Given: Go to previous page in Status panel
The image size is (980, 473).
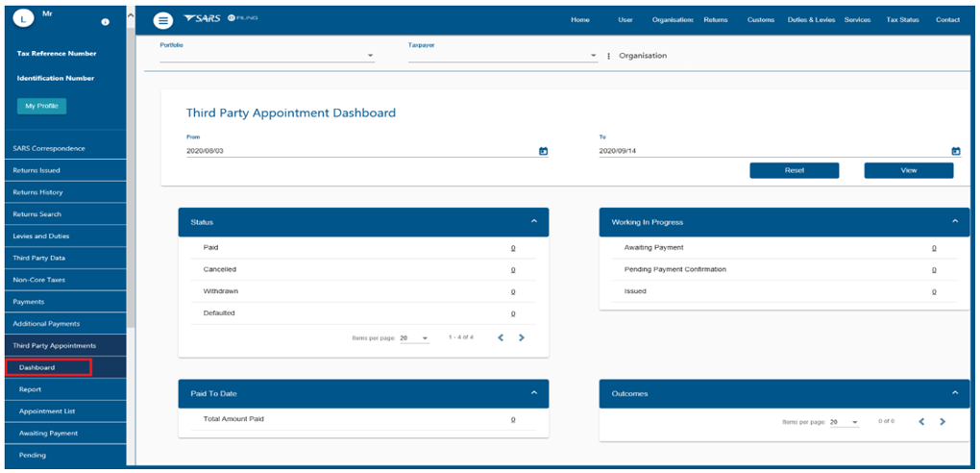Looking at the screenshot, I should pyautogui.click(x=501, y=337).
